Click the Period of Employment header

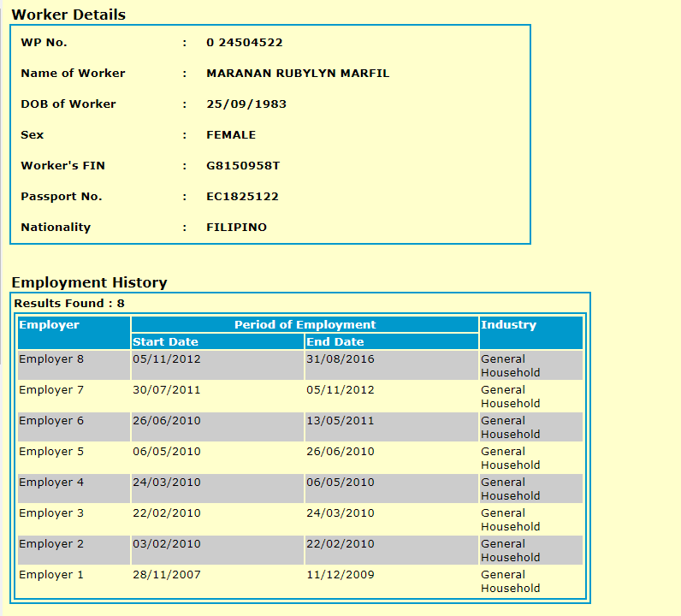coord(305,325)
